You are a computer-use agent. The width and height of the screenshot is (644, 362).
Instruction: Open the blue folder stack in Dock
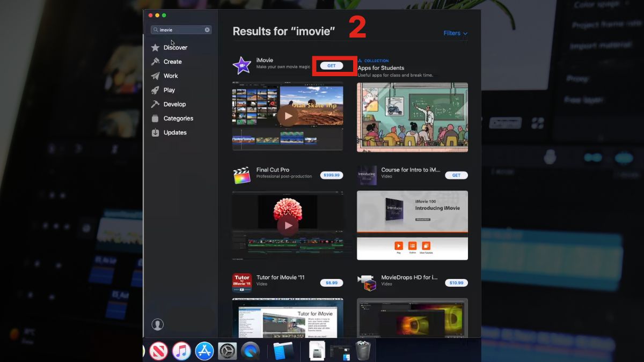(283, 351)
